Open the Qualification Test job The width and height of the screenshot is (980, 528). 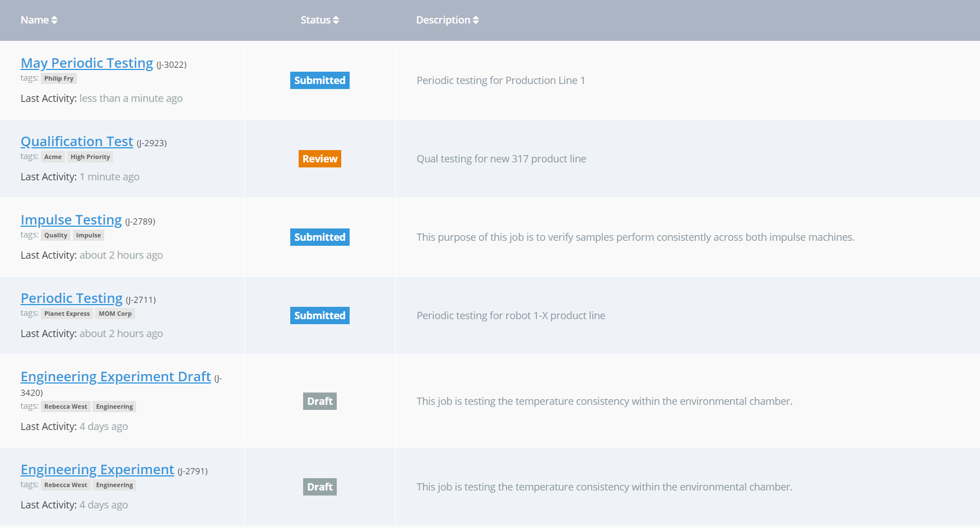click(77, 142)
